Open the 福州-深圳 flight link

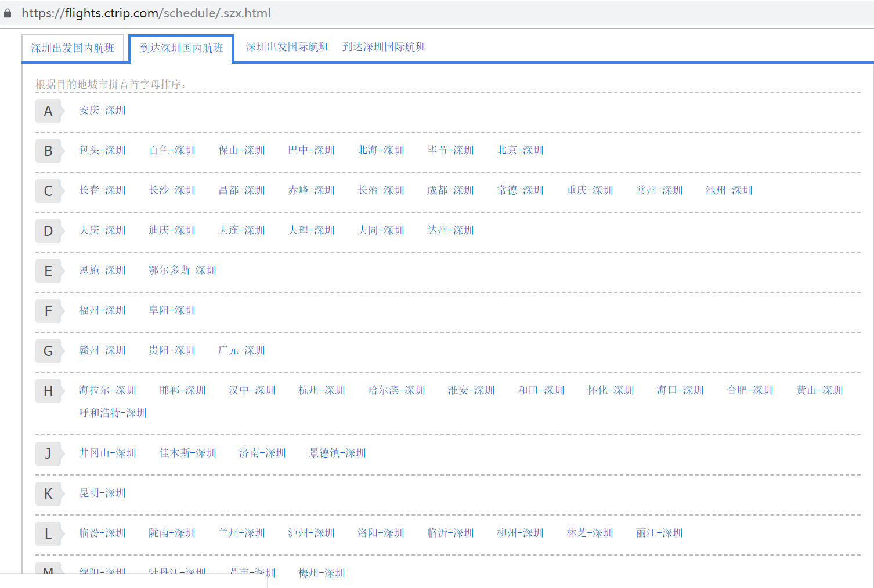102,310
